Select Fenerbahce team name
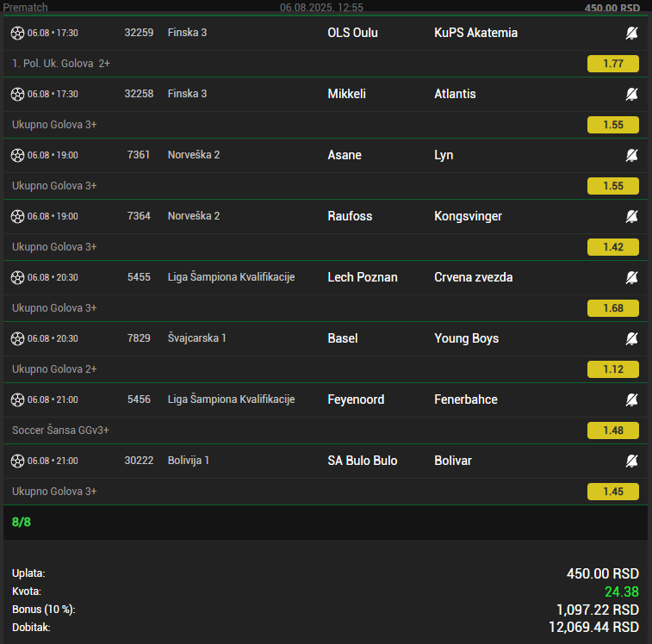The width and height of the screenshot is (652, 644). [466, 399]
